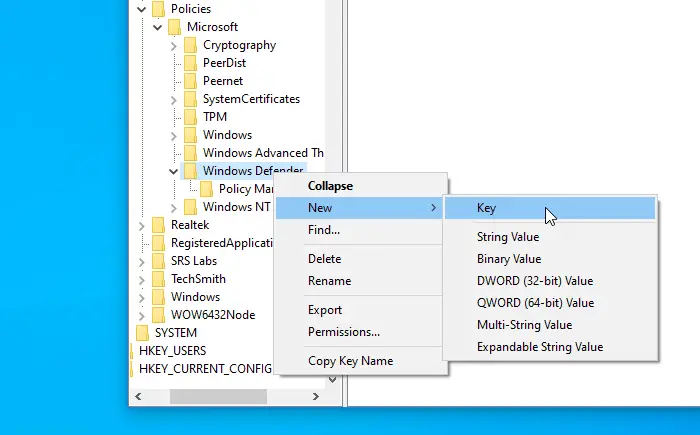Expand the Windows NT key
The width and height of the screenshot is (700, 435).
pyautogui.click(x=174, y=207)
